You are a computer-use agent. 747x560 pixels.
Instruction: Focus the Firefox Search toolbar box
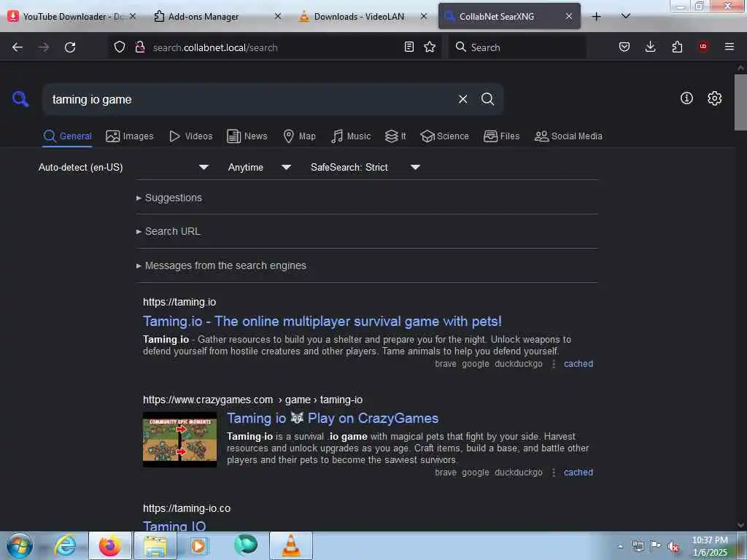517,47
